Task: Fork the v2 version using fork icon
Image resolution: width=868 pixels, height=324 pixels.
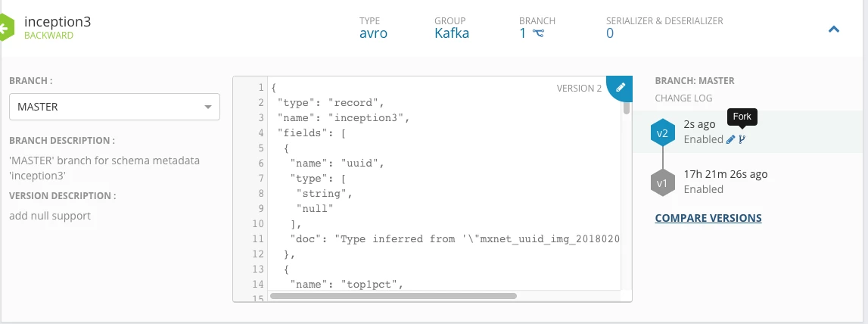Action: (x=742, y=139)
